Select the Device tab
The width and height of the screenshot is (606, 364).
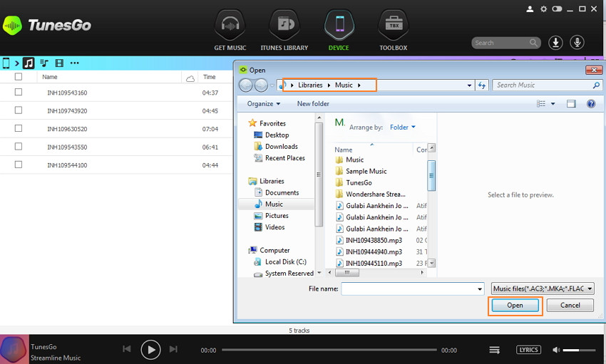click(339, 31)
